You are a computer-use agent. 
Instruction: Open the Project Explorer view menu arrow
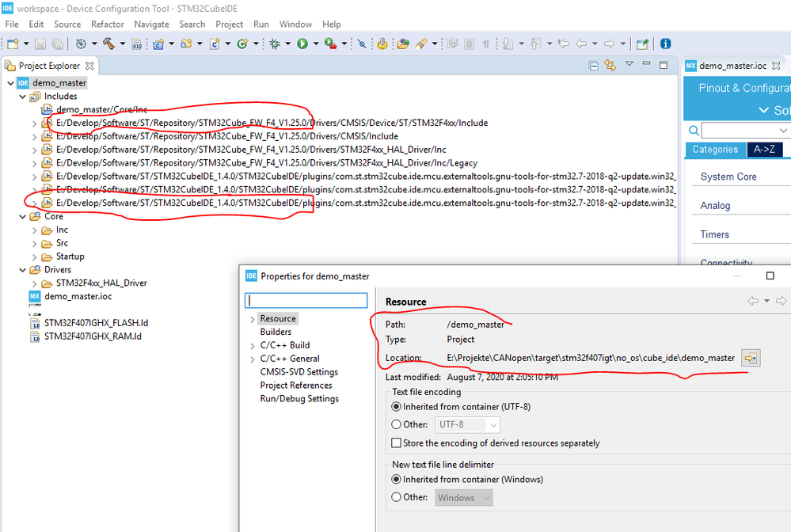(x=629, y=64)
